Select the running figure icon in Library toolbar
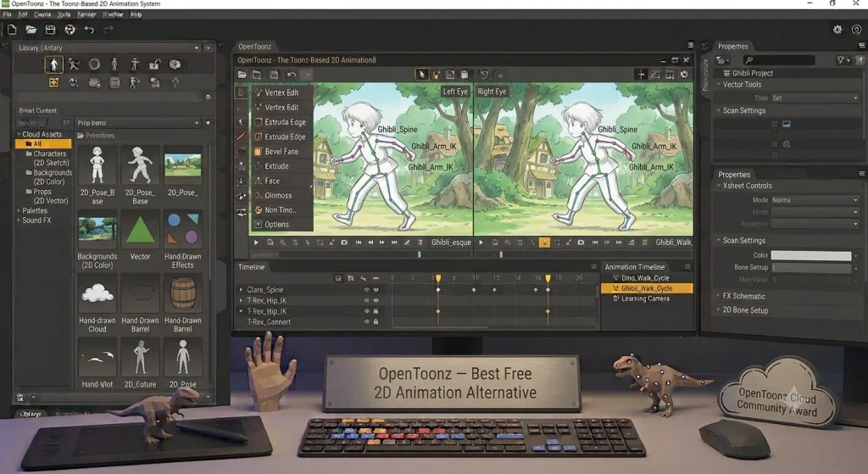 pyautogui.click(x=74, y=64)
